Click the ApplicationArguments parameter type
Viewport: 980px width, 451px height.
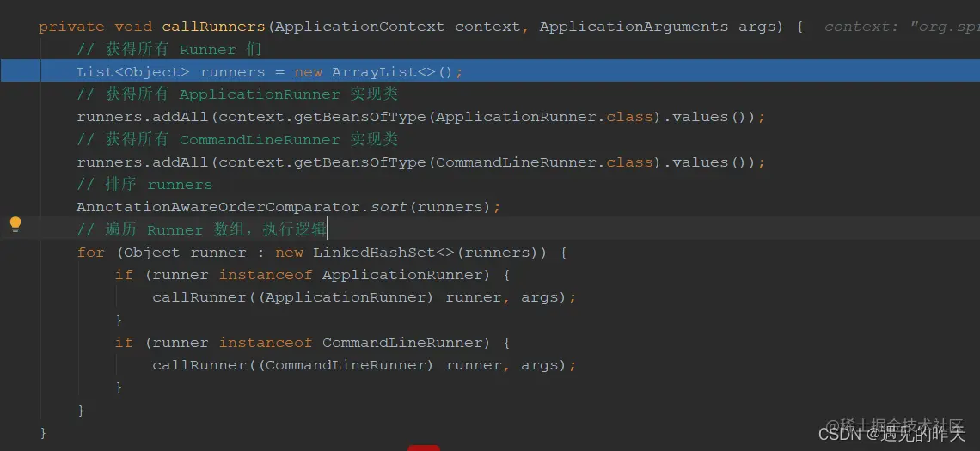634,27
